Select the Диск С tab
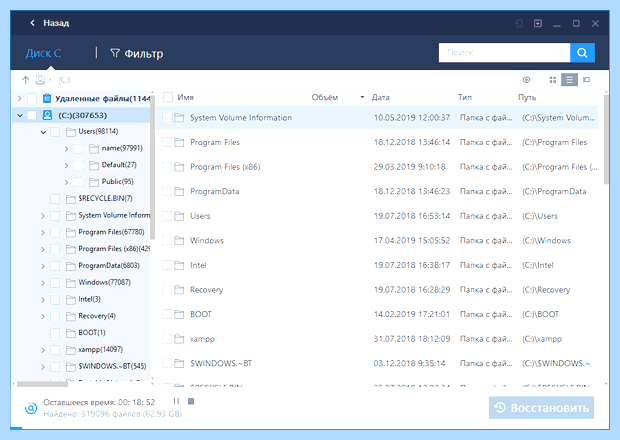This screenshot has height=440, width=620. click(43, 53)
